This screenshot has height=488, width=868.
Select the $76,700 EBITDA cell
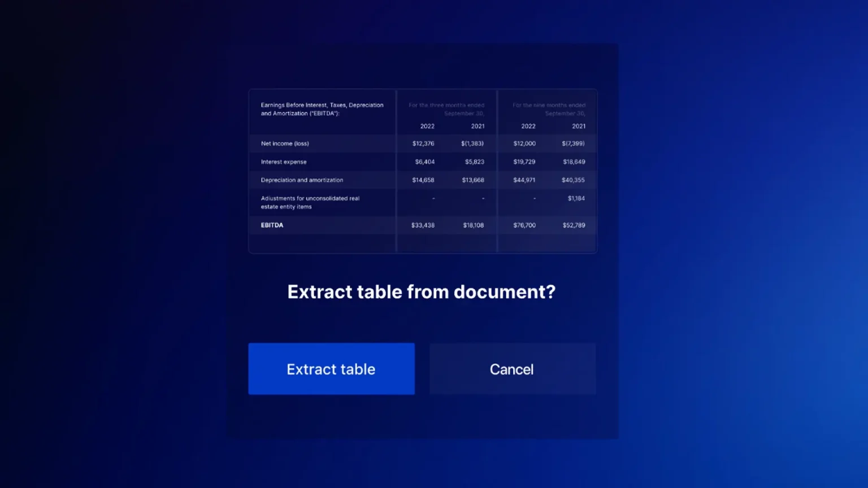coord(524,225)
